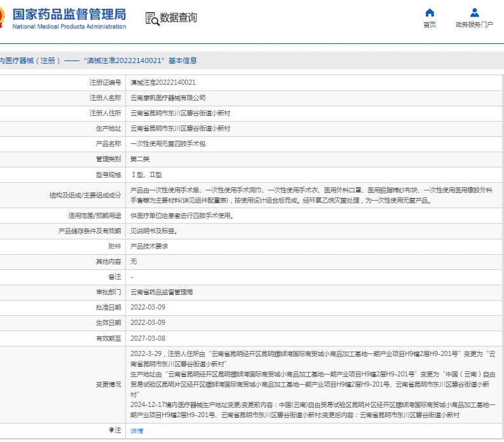The width and height of the screenshot is (504, 442).
Task: Click the 数据查询 heading text
Action: (178, 18)
